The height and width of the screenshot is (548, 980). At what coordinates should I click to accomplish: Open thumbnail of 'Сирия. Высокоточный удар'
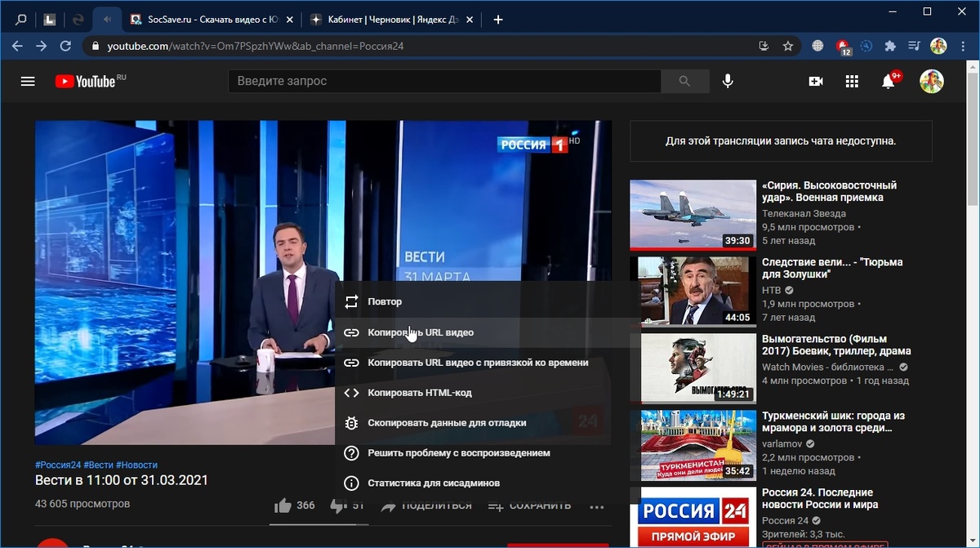coord(693,215)
